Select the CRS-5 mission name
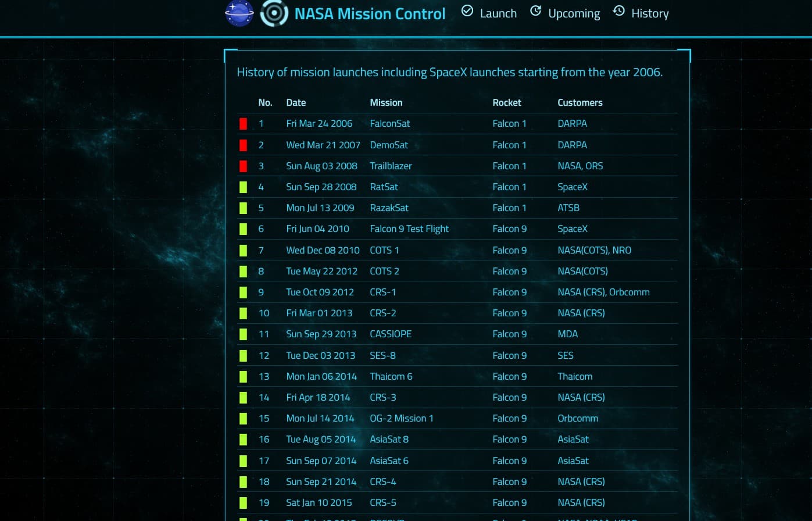The image size is (812, 521). [x=383, y=502]
